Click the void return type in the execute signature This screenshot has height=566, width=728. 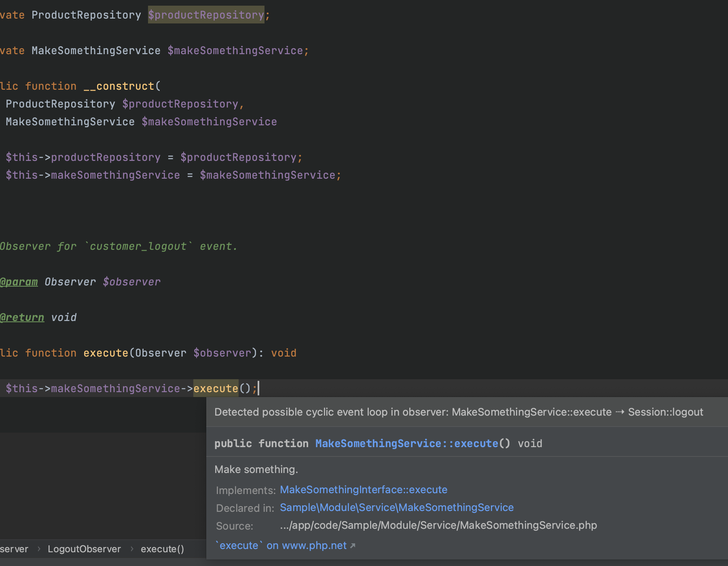284,353
